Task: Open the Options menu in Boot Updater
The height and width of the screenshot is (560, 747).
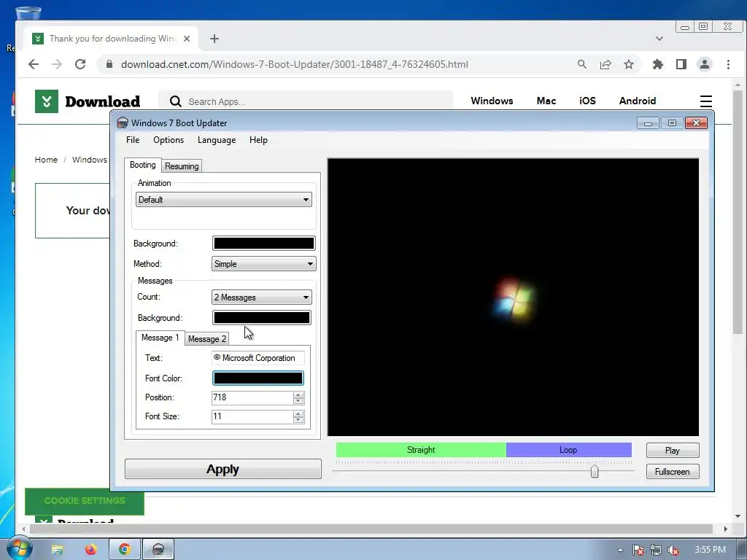Action: 169,140
